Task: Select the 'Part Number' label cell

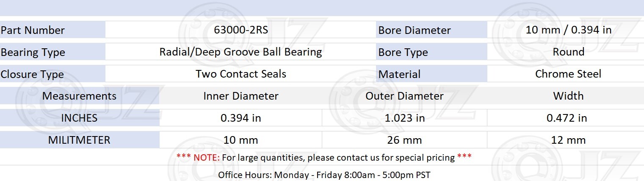Action: [53, 30]
